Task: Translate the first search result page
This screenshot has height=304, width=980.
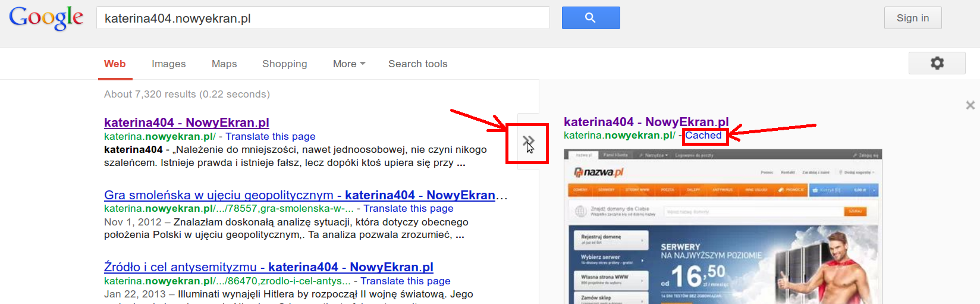Action: coord(270,136)
